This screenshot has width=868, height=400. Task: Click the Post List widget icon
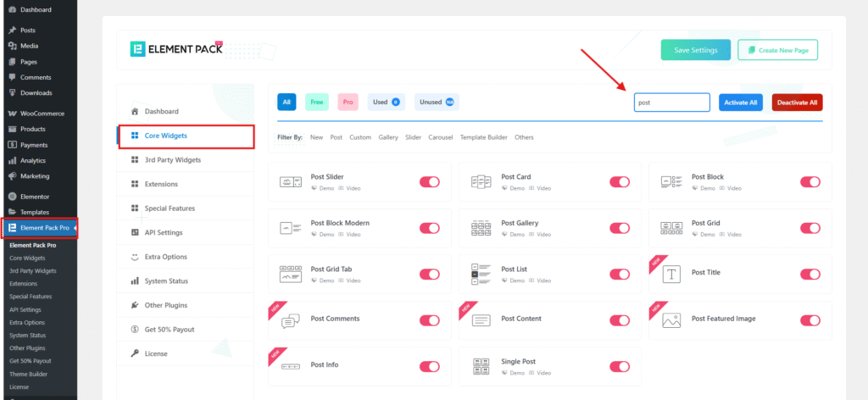481,274
